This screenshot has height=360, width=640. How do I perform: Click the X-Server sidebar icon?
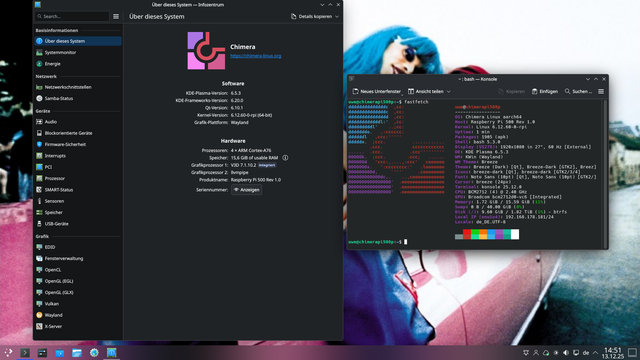point(39,327)
